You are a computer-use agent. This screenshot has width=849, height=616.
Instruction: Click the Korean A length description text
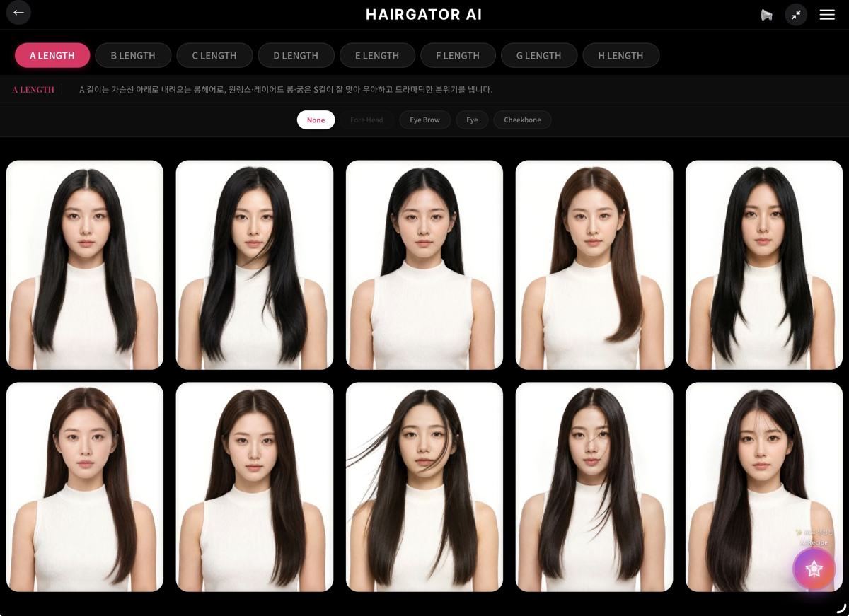286,90
